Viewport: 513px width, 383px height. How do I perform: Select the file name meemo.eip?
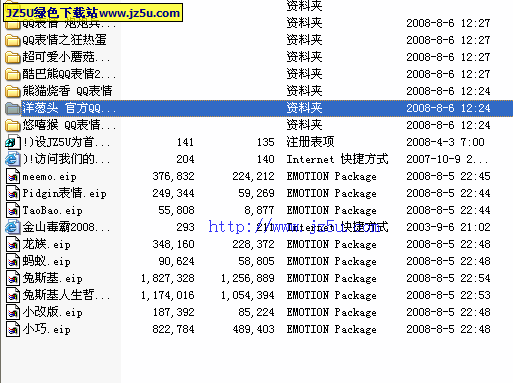49,177
